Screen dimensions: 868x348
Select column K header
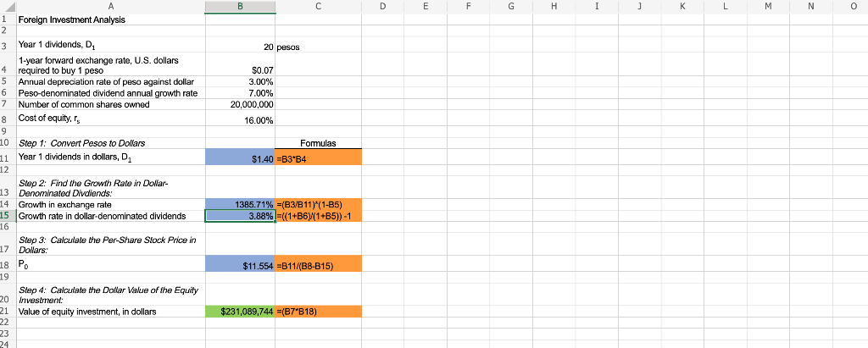tap(682, 7)
